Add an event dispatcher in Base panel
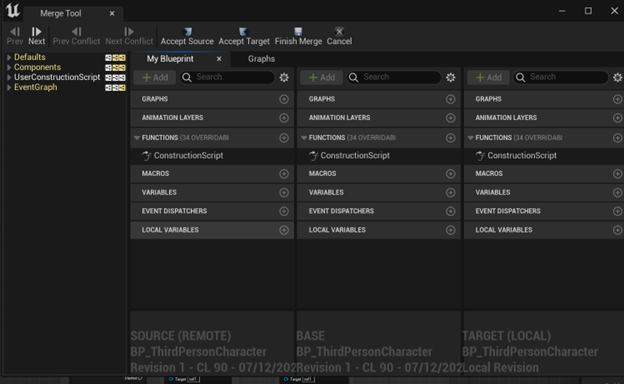624x384 pixels. pyautogui.click(x=450, y=211)
